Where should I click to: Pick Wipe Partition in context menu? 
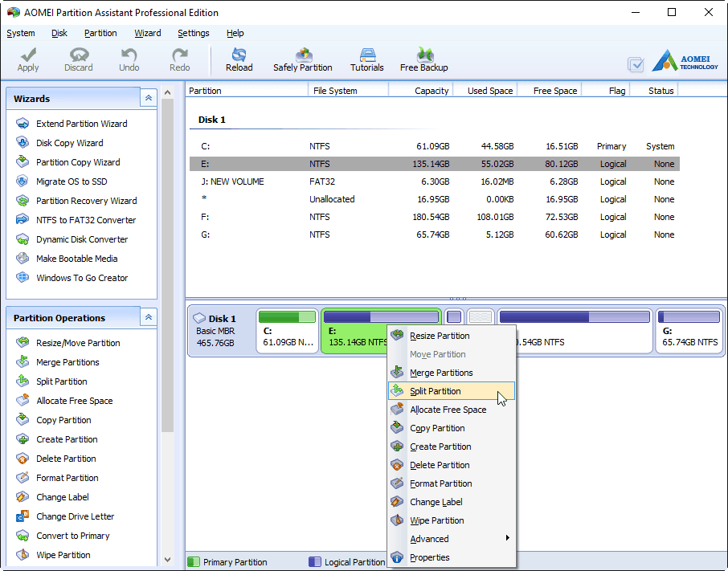[x=452, y=520]
